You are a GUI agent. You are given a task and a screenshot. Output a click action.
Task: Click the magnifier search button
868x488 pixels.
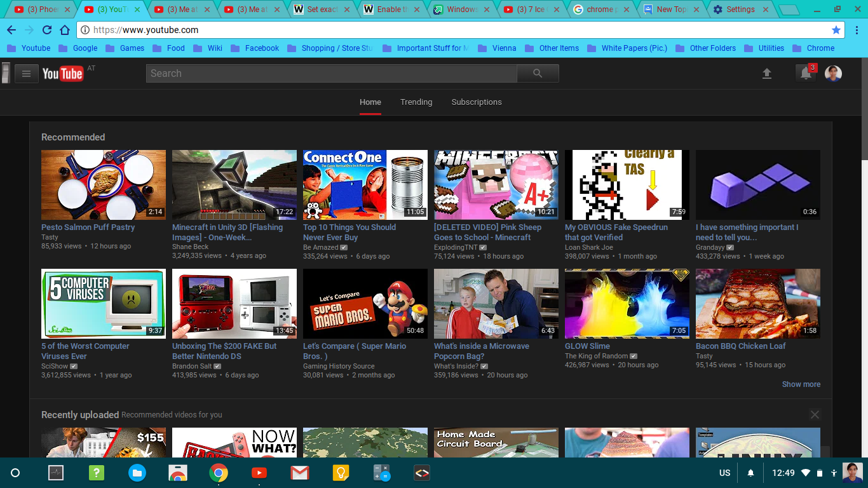point(538,74)
